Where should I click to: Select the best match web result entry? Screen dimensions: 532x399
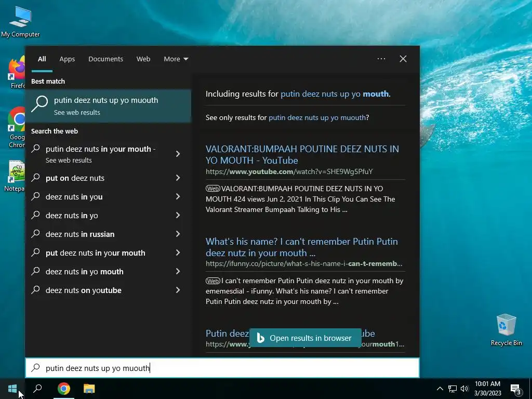point(108,105)
